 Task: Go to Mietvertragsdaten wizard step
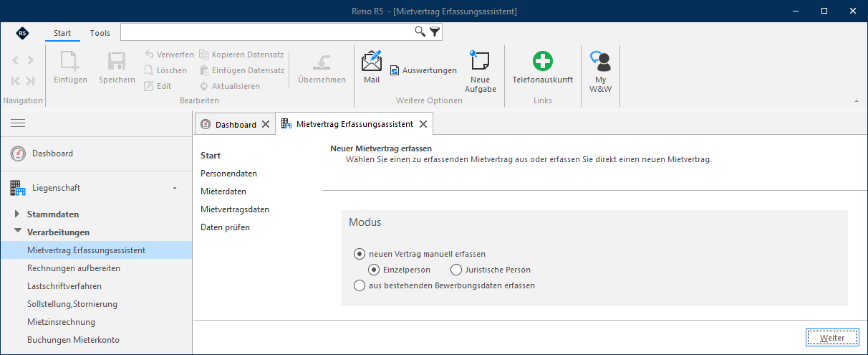click(235, 209)
